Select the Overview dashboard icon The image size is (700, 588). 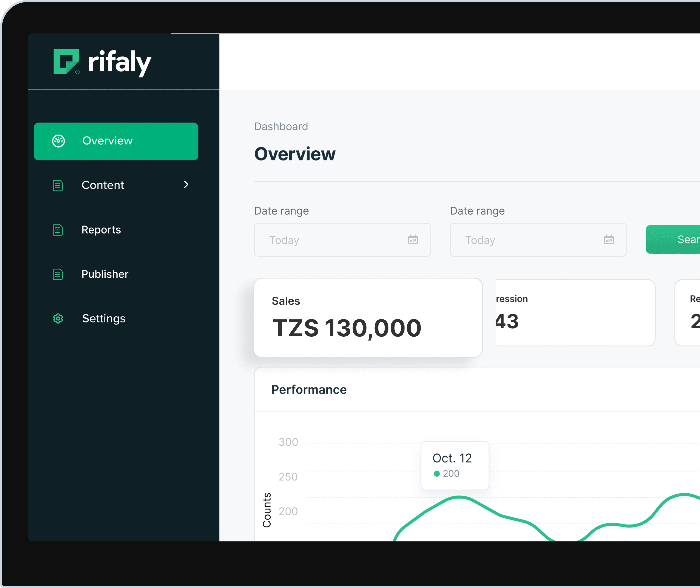coord(58,141)
